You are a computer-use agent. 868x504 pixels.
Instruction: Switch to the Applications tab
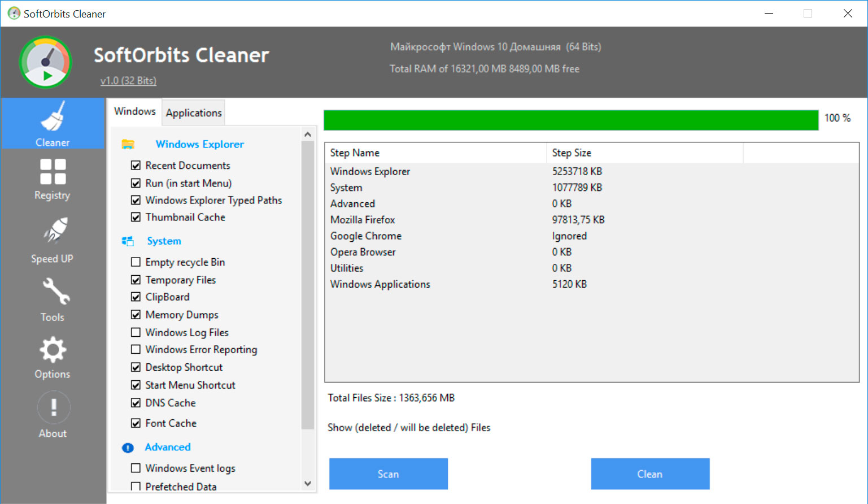[193, 112]
